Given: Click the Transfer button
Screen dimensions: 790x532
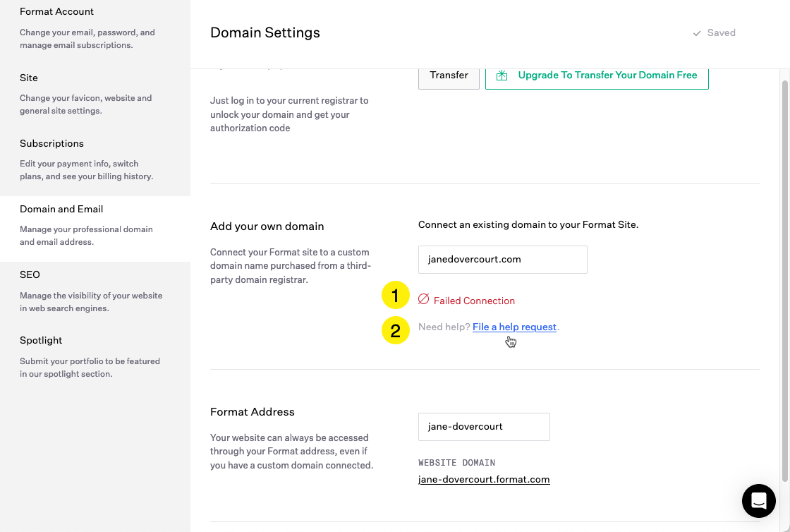Looking at the screenshot, I should pyautogui.click(x=449, y=75).
